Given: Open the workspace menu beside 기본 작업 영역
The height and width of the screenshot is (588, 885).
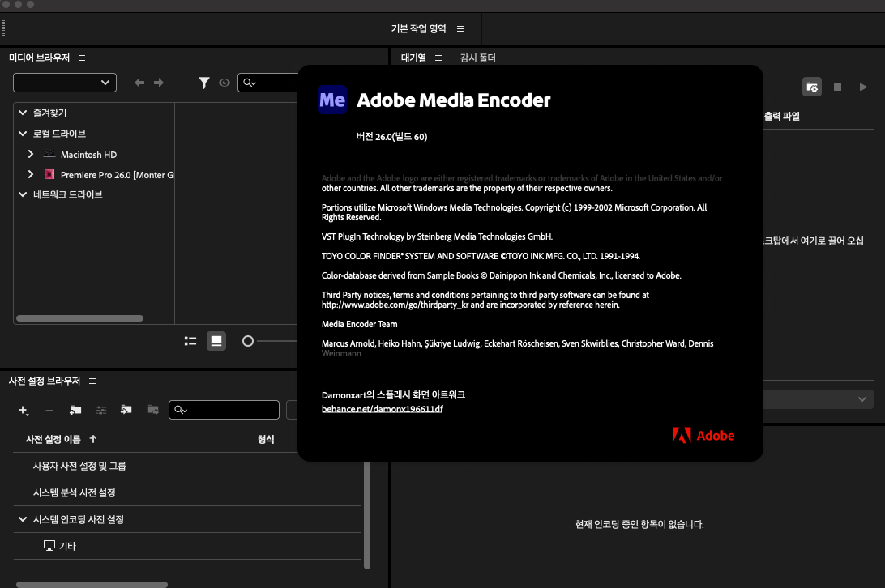Looking at the screenshot, I should pos(460,28).
